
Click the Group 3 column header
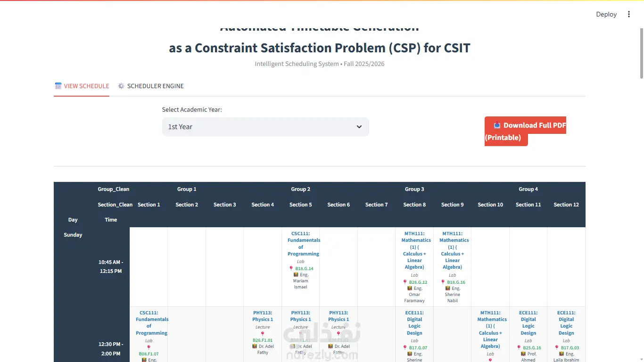click(414, 189)
